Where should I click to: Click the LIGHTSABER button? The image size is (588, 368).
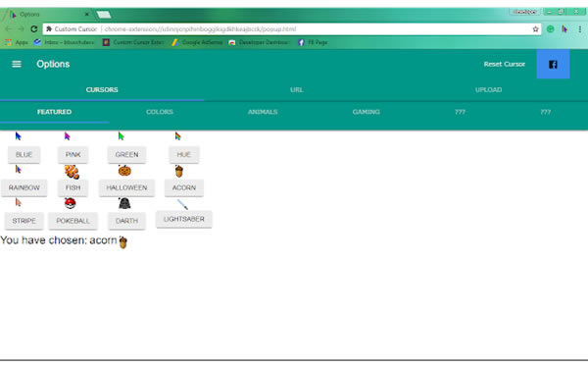[x=184, y=219]
